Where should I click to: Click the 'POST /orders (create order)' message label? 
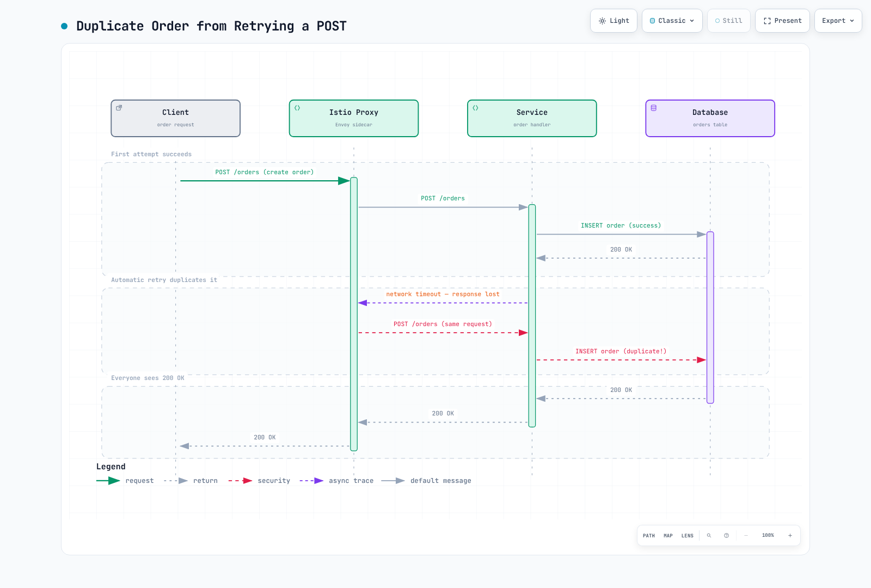pos(265,172)
